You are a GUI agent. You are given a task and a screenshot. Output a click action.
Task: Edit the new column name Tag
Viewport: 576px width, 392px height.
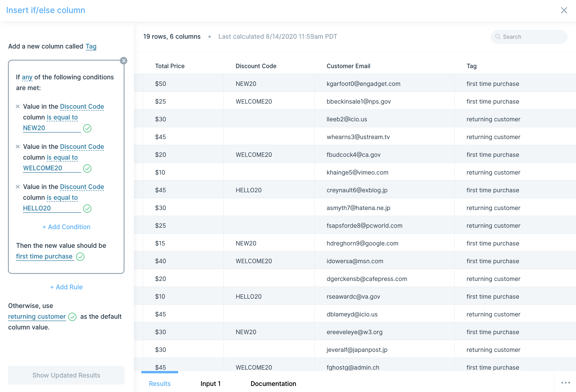coord(91,46)
